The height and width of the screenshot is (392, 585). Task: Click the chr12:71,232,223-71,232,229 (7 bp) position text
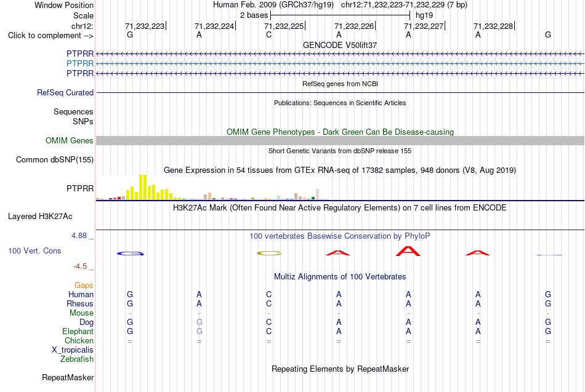[404, 5]
